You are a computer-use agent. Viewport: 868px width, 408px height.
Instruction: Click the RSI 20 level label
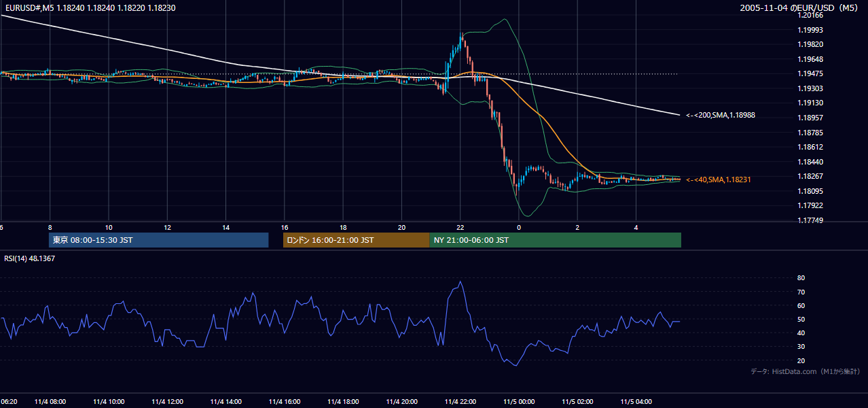[x=801, y=360]
